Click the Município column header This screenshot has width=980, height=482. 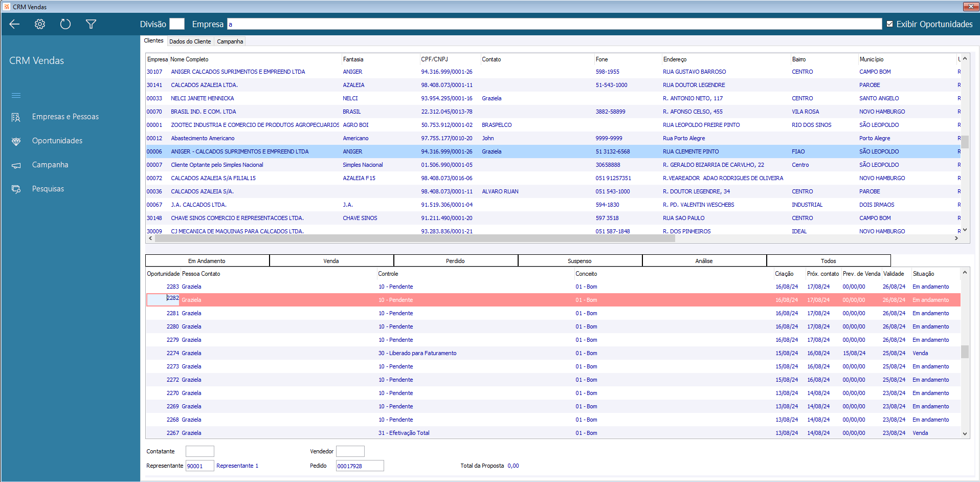point(872,59)
